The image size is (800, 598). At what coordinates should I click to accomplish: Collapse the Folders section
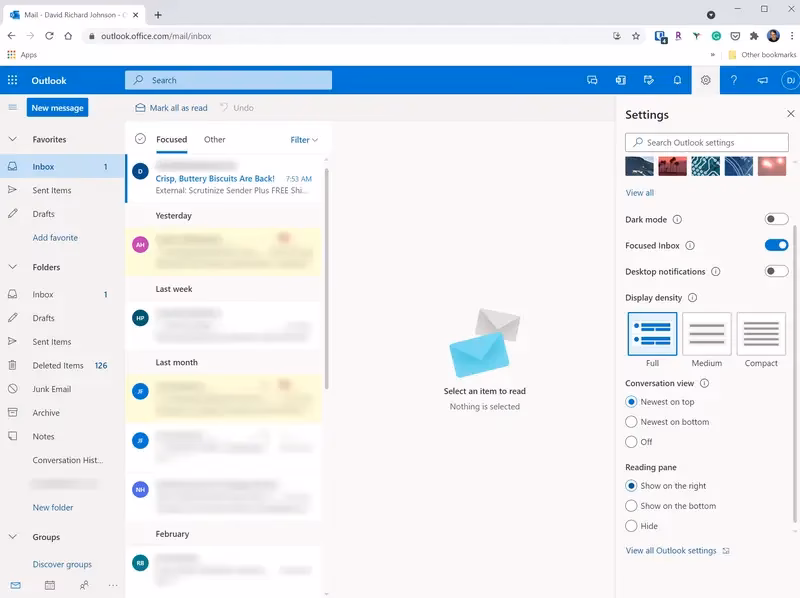pos(12,266)
